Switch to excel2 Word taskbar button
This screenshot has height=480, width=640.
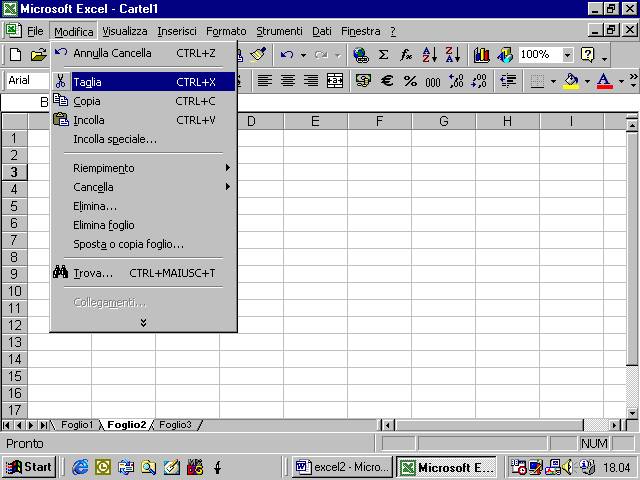click(342, 467)
